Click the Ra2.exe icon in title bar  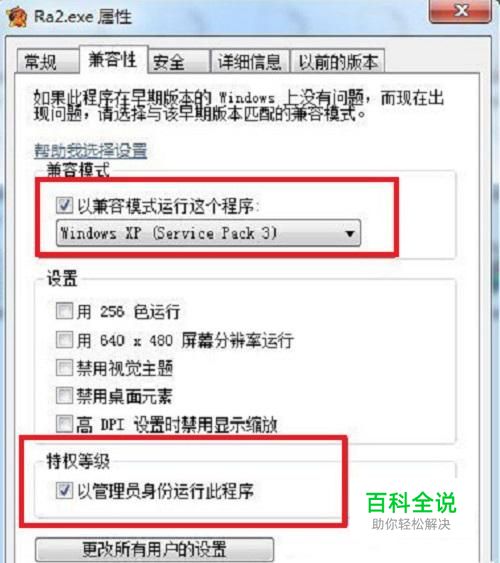coord(17,17)
